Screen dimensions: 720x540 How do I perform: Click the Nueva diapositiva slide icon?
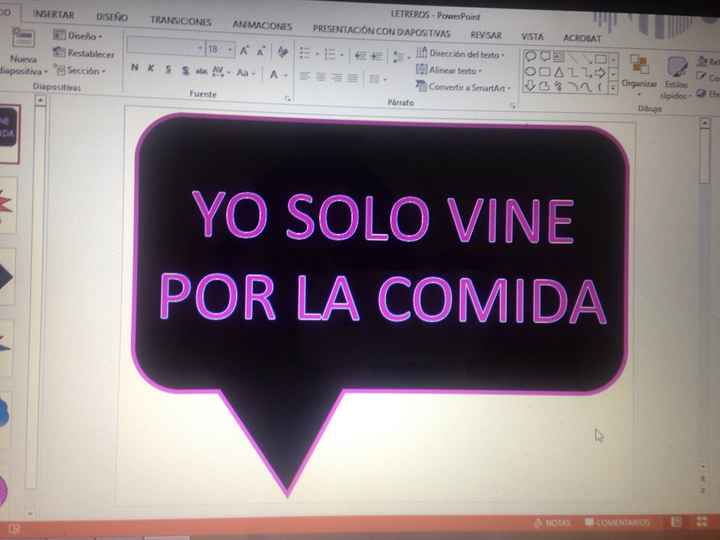click(23, 38)
